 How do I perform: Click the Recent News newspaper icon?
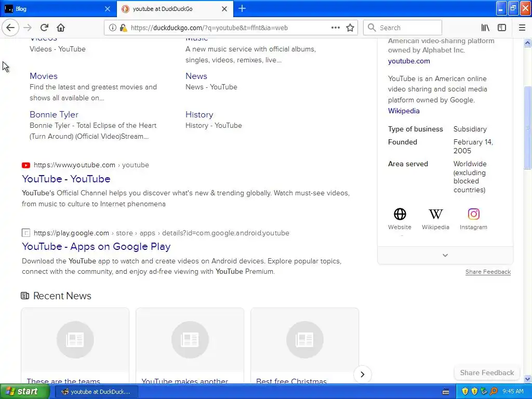tap(25, 296)
